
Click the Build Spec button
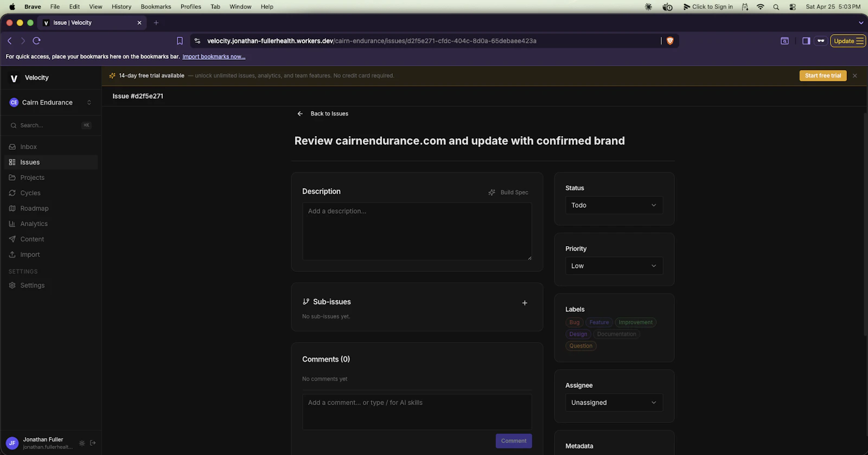(508, 193)
